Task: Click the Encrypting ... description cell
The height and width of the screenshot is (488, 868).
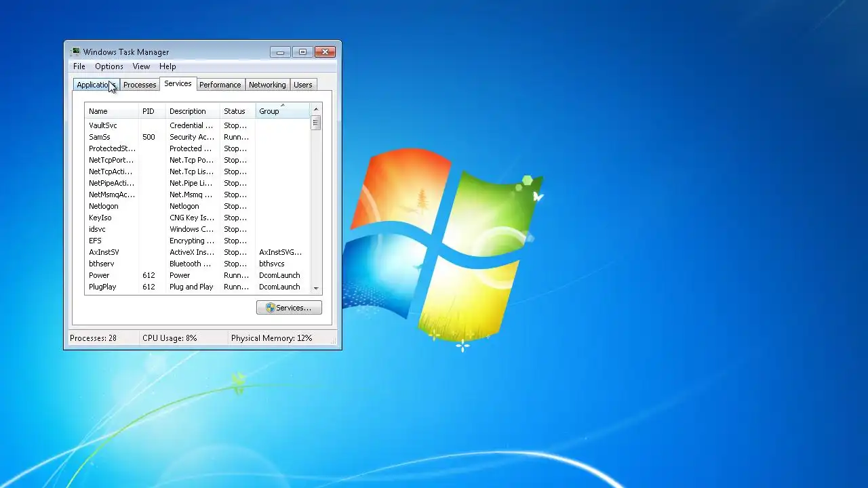Action: pyautogui.click(x=192, y=241)
